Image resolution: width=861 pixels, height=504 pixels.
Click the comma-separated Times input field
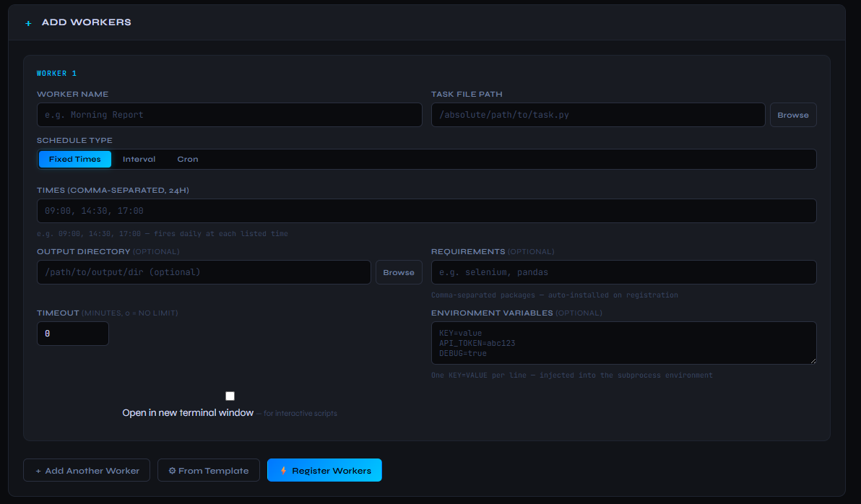pyautogui.click(x=427, y=211)
